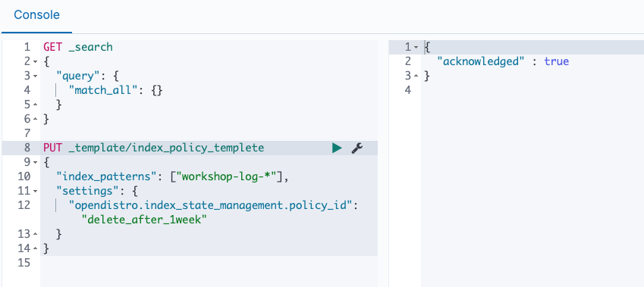Collapse the "settings" fold arrow on line 11
The image size is (644, 287).
(35, 191)
